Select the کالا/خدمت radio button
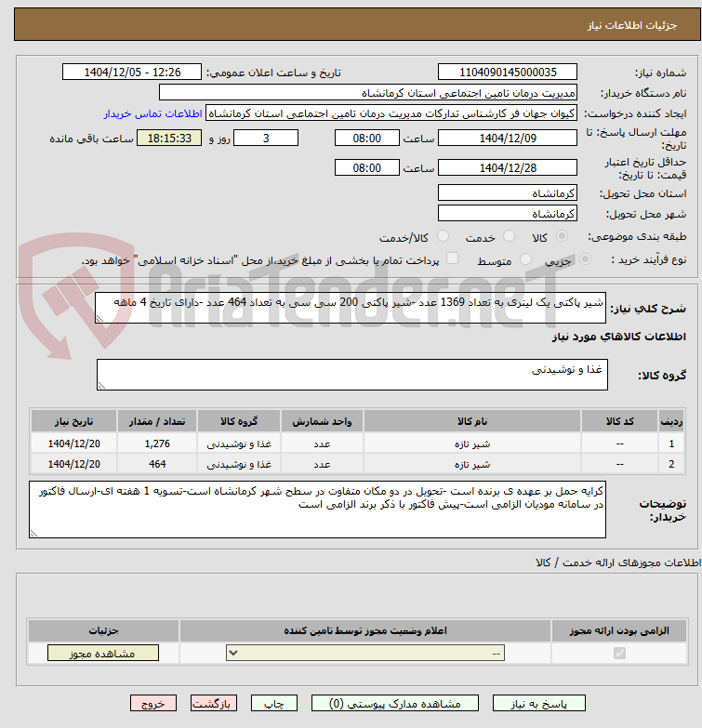Image resolution: width=702 pixels, height=728 pixels. 443,236
